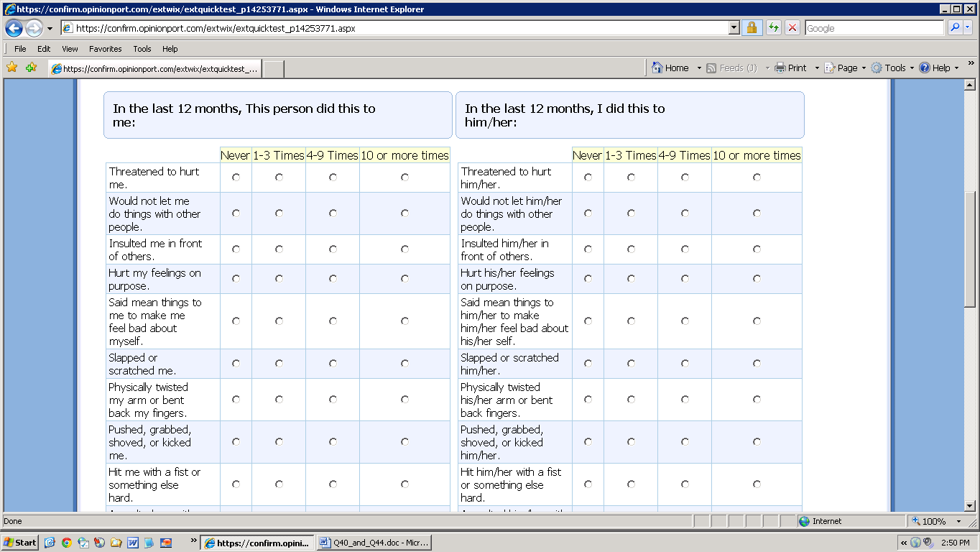Click the browser Back arrow button
The image size is (980, 552).
(14, 29)
